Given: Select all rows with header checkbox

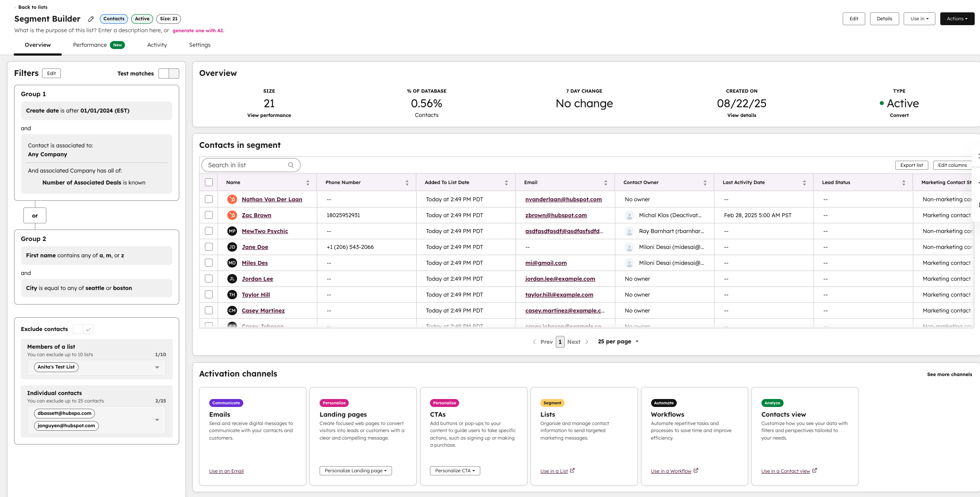Looking at the screenshot, I should click(x=209, y=182).
